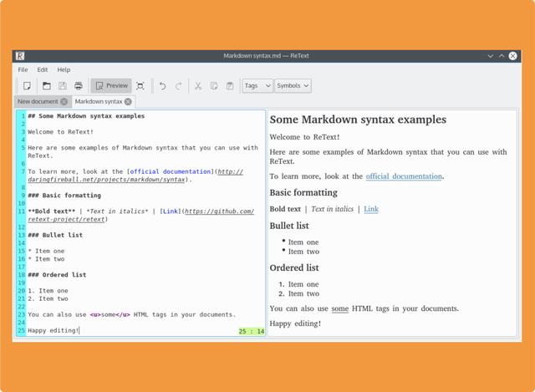Viewport: 535px width, 392px height.
Task: Follow the official documentation link in preview
Action: (x=404, y=176)
